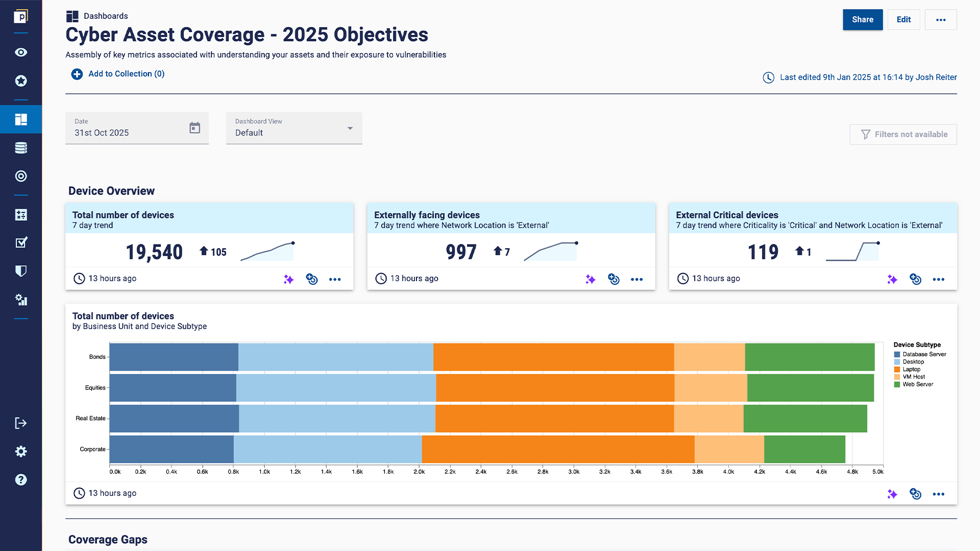The height and width of the screenshot is (551, 980).
Task: Click calendar icon in Date field
Action: (x=194, y=128)
